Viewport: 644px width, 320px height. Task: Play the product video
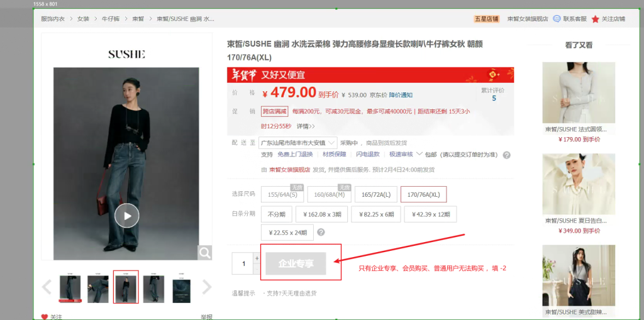coord(126,216)
